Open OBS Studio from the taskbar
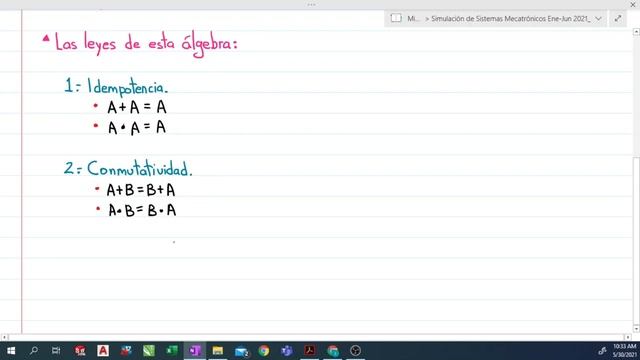 click(356, 351)
